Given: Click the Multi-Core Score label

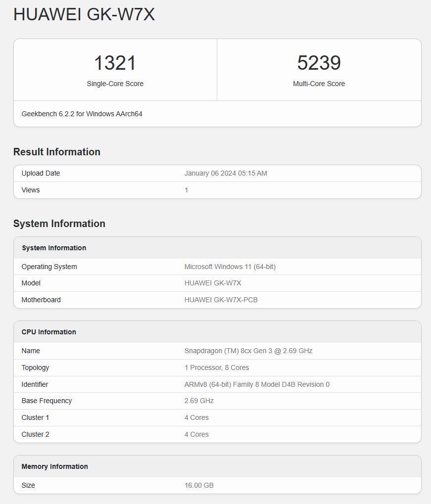Looking at the screenshot, I should point(319,84).
